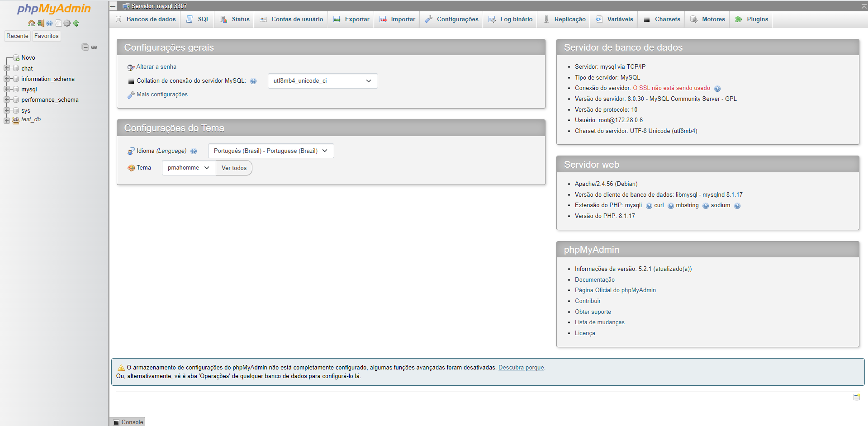The height and width of the screenshot is (426, 868).
Task: Open the Variáveis tab
Action: coord(615,19)
